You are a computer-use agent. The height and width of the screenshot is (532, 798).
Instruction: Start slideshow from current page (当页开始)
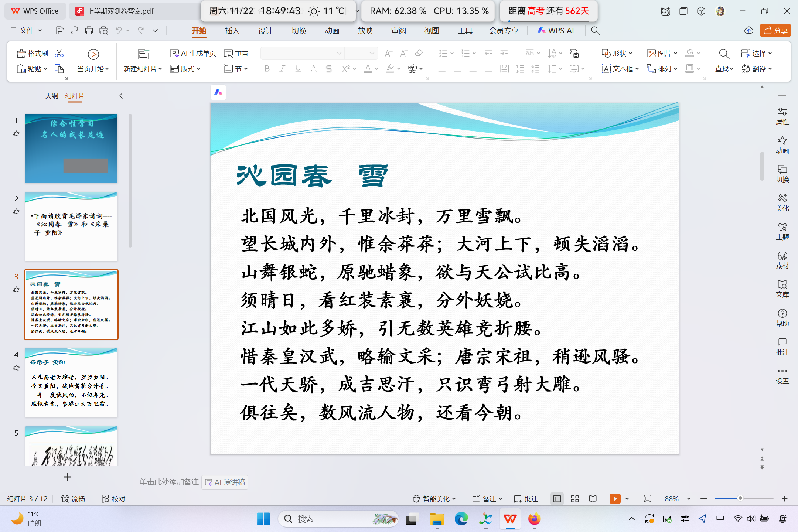click(x=93, y=55)
